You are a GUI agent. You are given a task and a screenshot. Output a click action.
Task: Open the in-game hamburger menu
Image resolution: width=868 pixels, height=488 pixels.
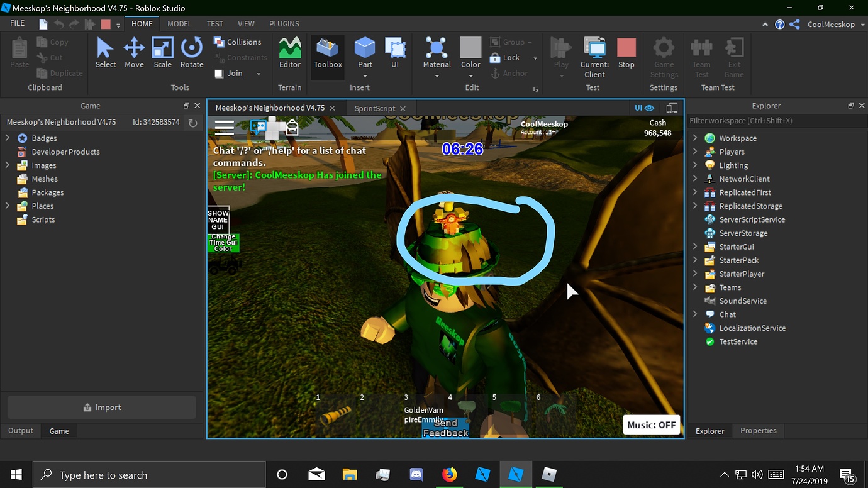click(225, 128)
